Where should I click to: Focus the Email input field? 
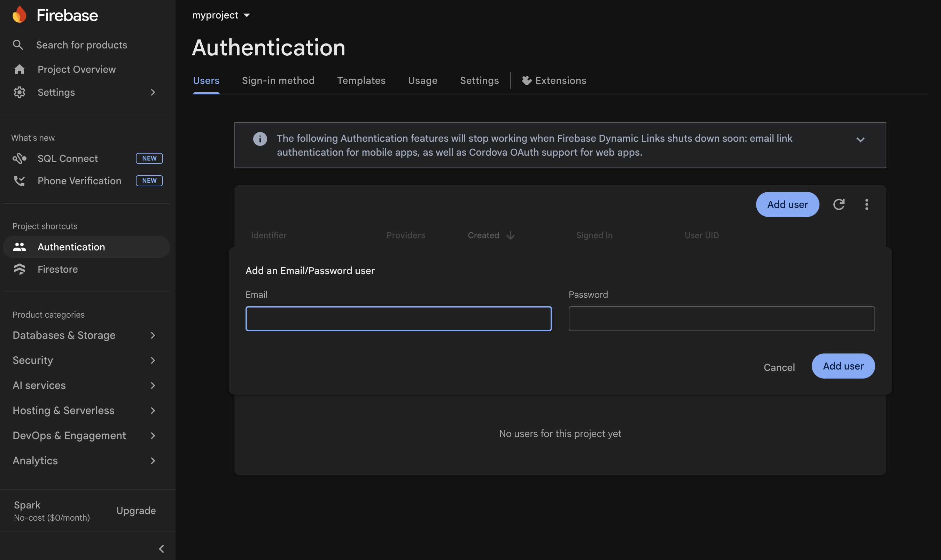click(x=398, y=319)
